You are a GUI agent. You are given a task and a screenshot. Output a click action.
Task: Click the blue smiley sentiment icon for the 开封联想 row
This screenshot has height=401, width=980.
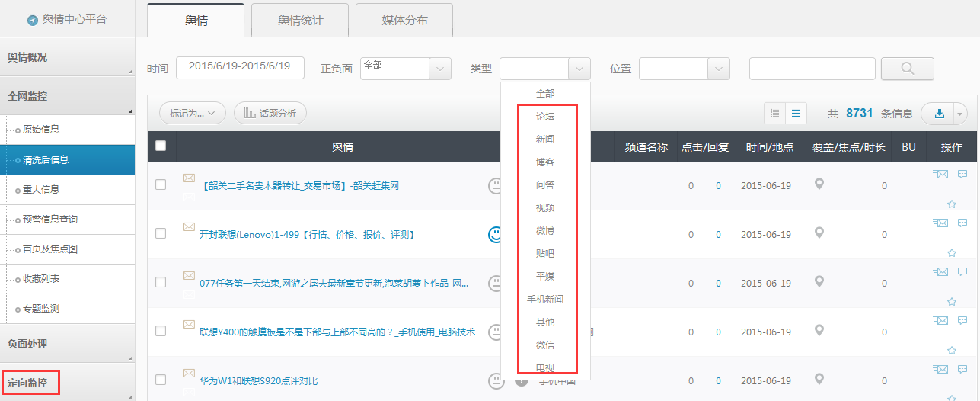[496, 234]
